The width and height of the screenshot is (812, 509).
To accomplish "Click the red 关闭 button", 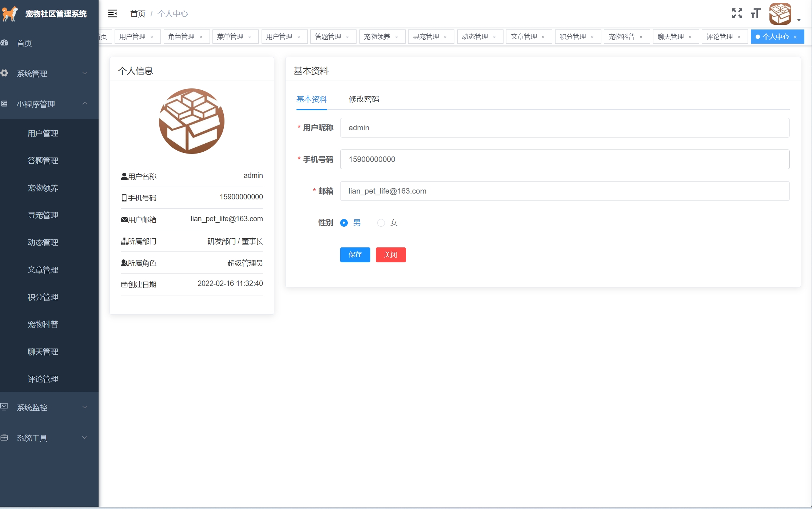I will click(x=391, y=254).
